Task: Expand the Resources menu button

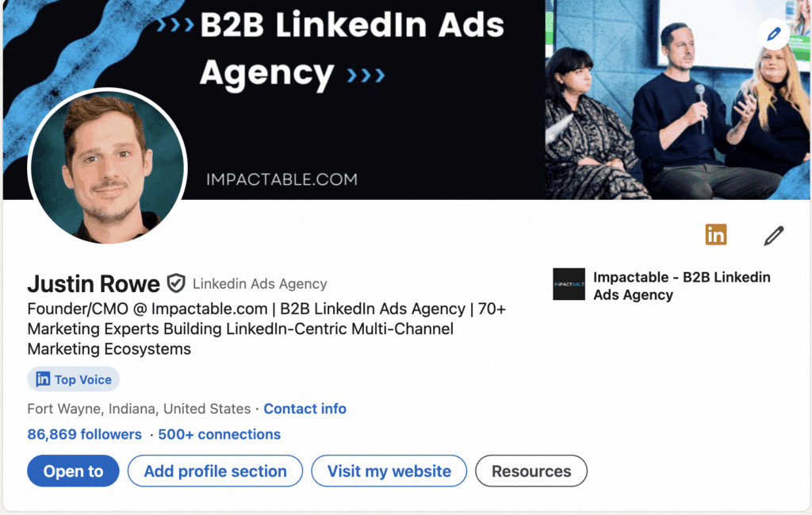Action: (x=530, y=471)
